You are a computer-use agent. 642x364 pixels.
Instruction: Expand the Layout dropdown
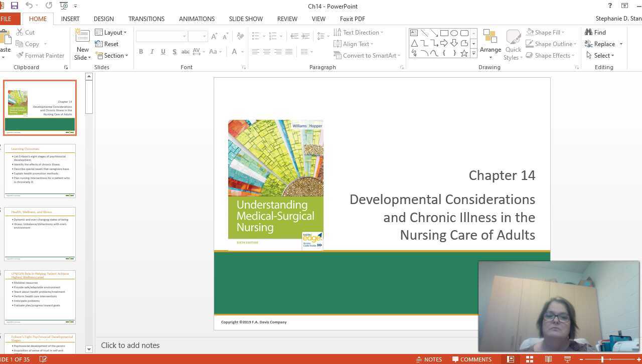111,32
